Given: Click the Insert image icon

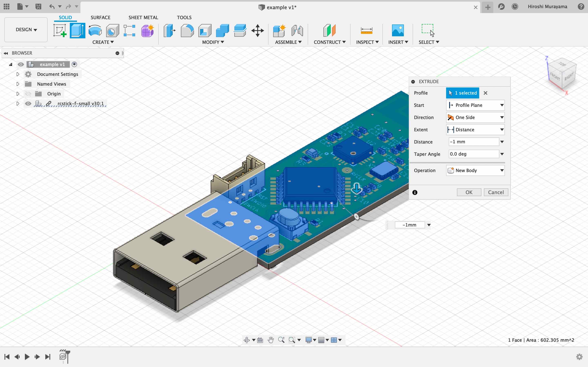Looking at the screenshot, I should coord(398,31).
